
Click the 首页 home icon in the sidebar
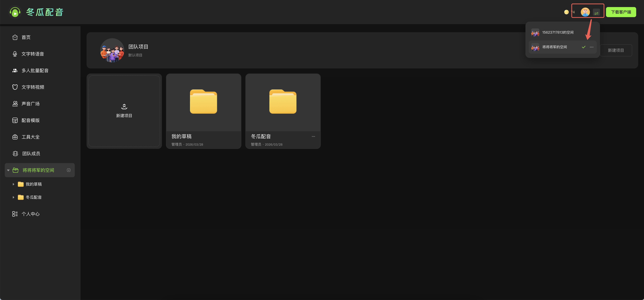coord(15,37)
